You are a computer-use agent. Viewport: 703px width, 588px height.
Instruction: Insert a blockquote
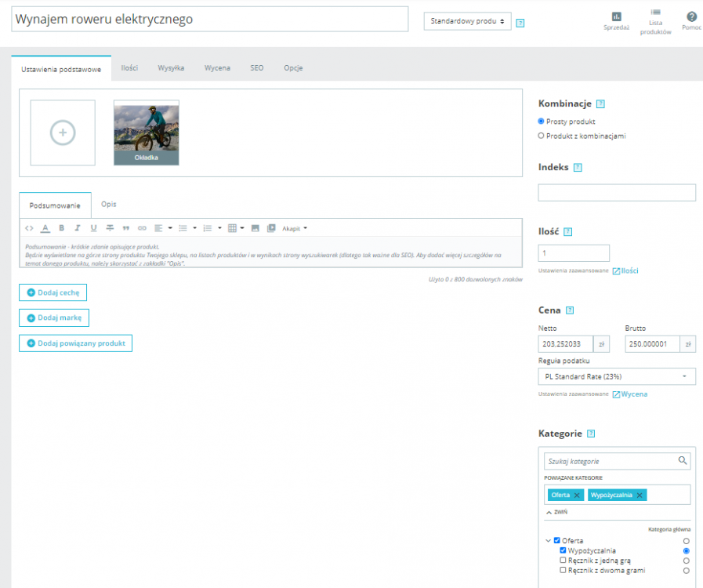pos(126,228)
